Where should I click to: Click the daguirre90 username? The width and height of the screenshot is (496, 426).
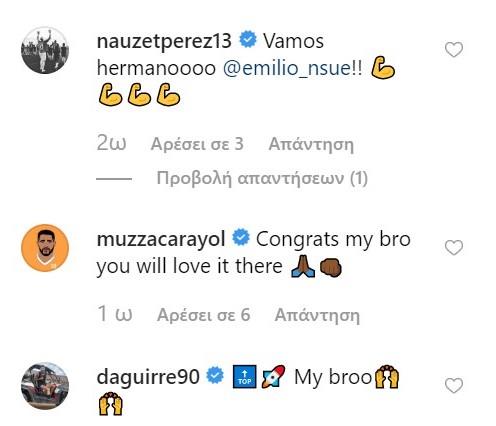(148, 377)
